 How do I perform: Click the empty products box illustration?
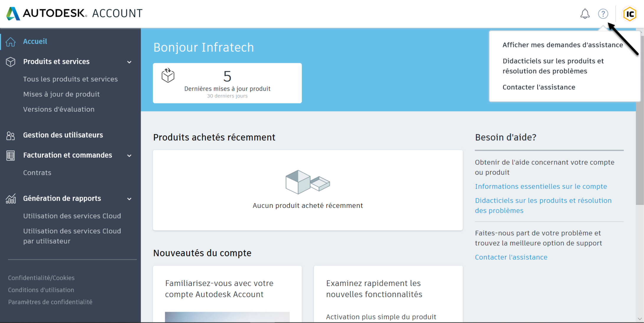pyautogui.click(x=308, y=182)
